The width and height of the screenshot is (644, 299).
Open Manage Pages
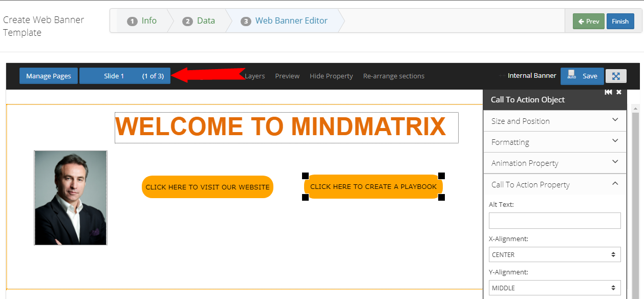(48, 76)
